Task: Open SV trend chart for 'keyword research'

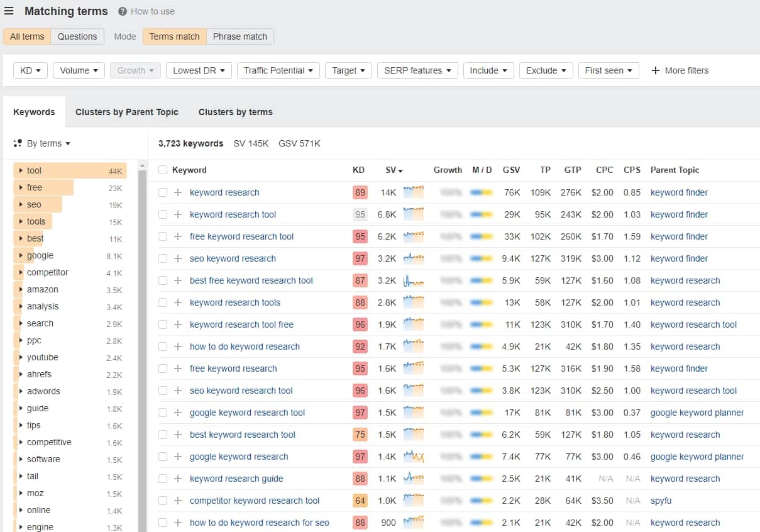Action: (414, 192)
